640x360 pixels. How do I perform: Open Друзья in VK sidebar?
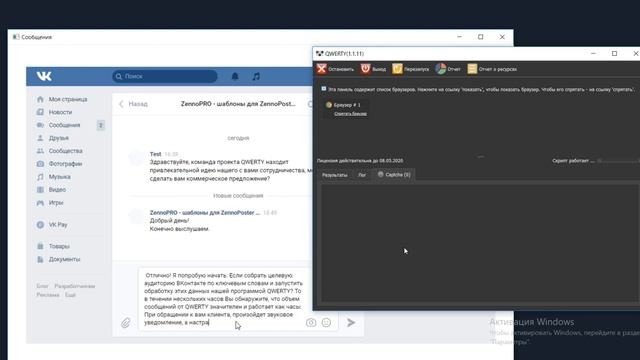(59, 138)
